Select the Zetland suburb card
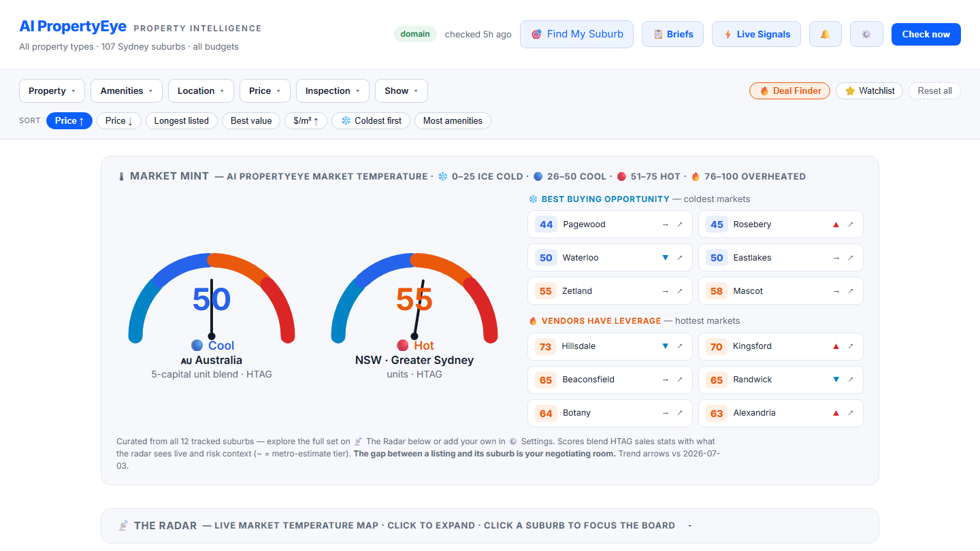980x551 pixels. 610,291
